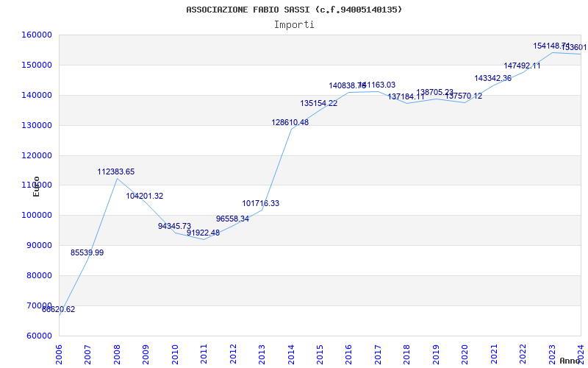588x368 pixels.
Task: Click the x-axis year 2016
Action: point(348,355)
